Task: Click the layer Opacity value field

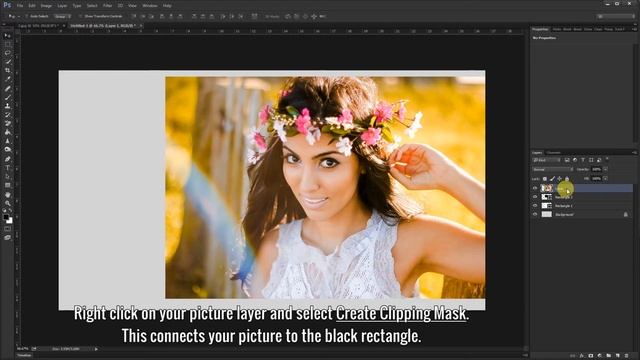Action: click(x=596, y=169)
